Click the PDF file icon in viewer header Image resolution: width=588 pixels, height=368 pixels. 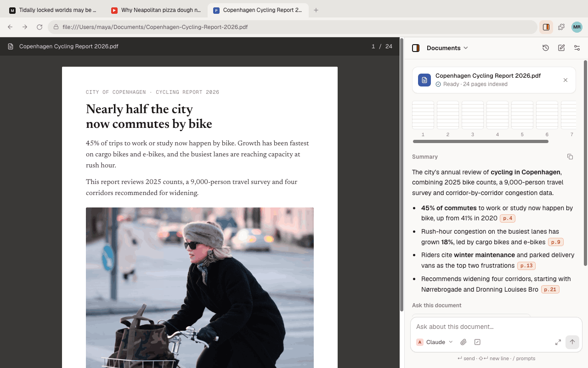tap(11, 46)
